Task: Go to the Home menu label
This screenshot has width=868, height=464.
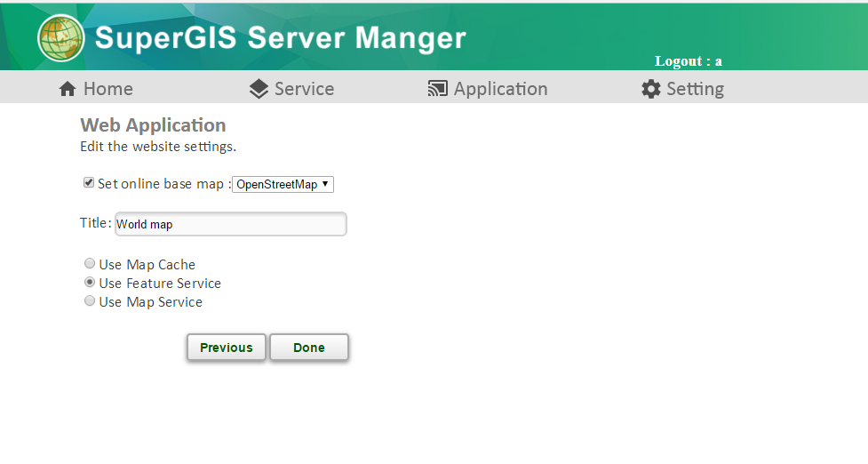Action: 108,89
